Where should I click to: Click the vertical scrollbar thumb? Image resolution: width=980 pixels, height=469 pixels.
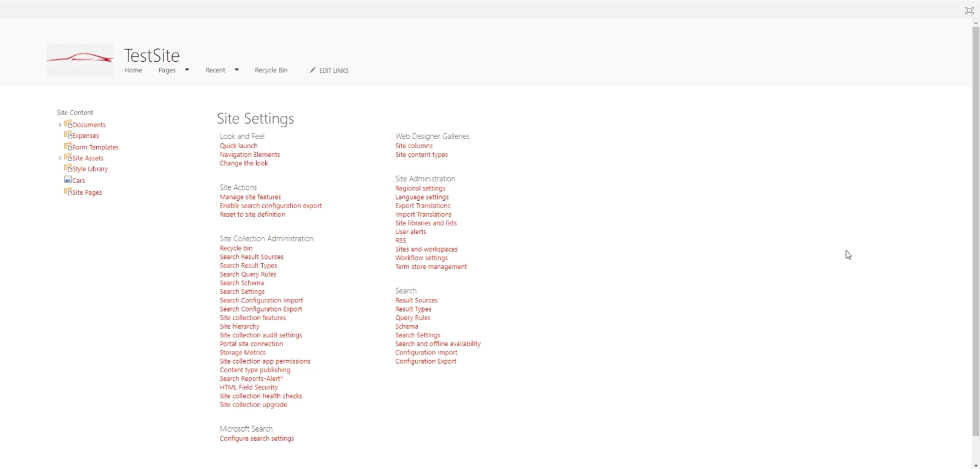click(976, 231)
